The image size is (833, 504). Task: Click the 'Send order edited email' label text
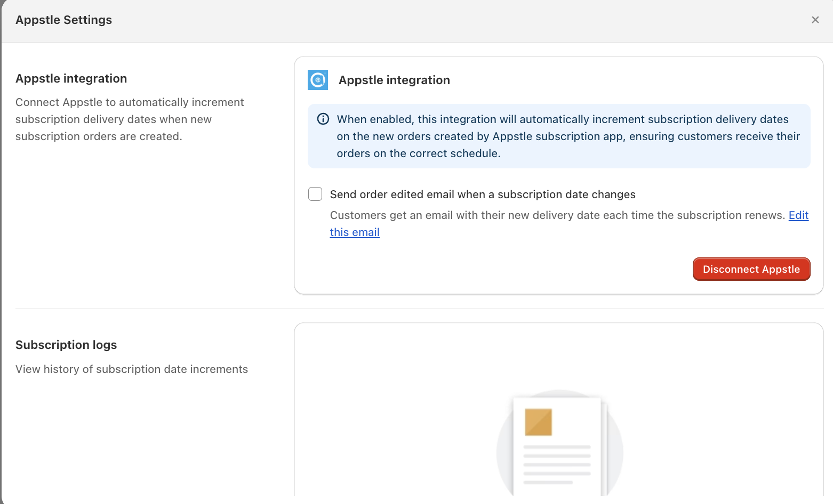pos(483,194)
